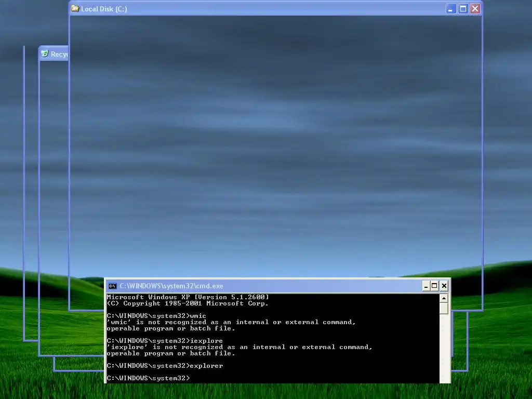Click the Recycle Bin window's title bar icon
This screenshot has width=532, height=399.
coord(45,54)
